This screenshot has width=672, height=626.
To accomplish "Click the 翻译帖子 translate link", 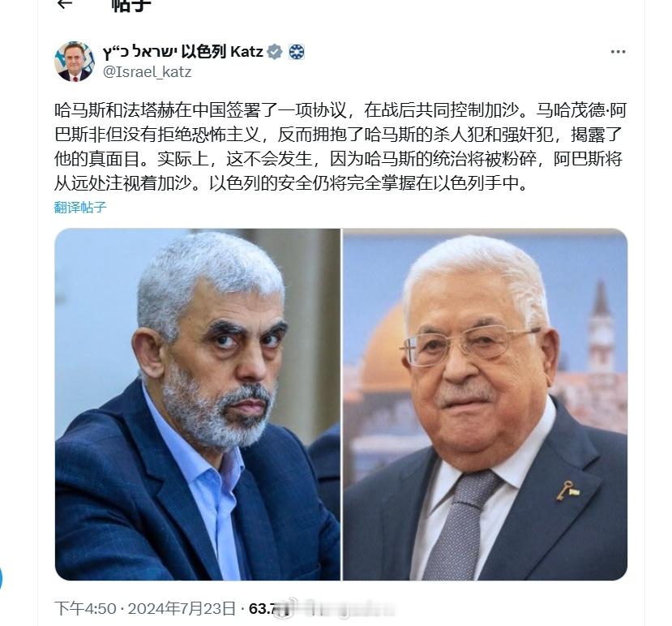I will click(x=80, y=208).
